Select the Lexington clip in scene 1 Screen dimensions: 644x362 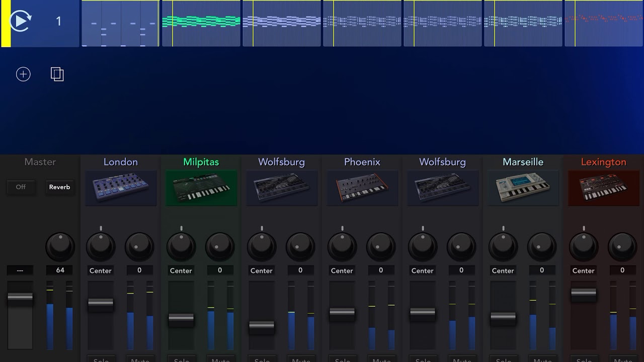604,24
